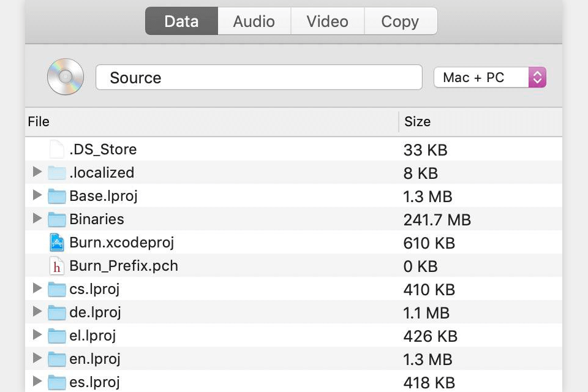Viewport: 588px width, 392px height.
Task: Expand the en.lproj disclosure triangle
Action: click(37, 358)
